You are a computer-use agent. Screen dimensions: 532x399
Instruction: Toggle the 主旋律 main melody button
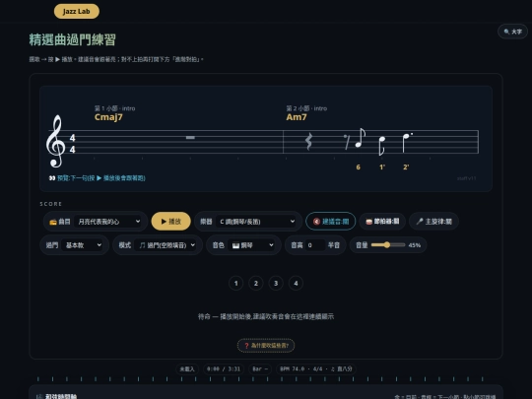point(433,222)
